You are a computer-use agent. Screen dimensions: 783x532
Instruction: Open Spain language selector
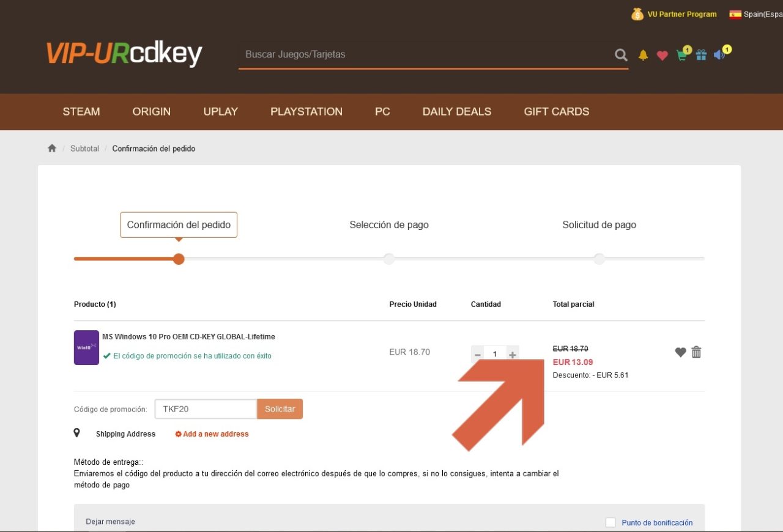(755, 14)
